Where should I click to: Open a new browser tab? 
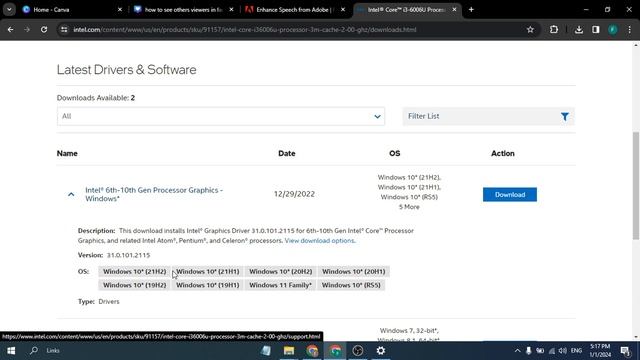click(x=471, y=9)
